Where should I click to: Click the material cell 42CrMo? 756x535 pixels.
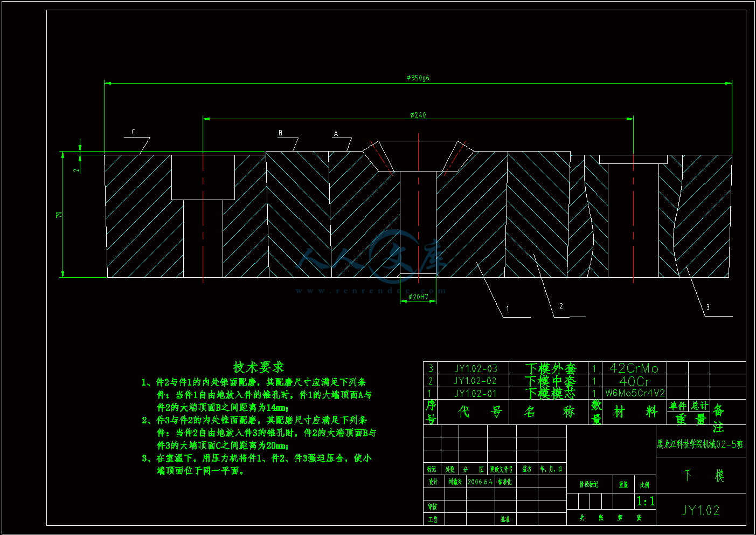coord(634,368)
